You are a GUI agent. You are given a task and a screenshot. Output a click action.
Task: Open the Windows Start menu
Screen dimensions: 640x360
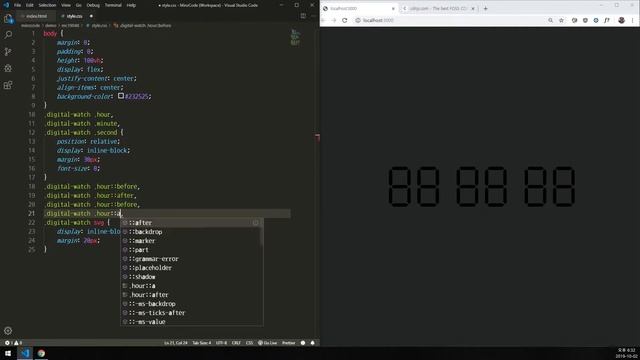click(x=8, y=353)
